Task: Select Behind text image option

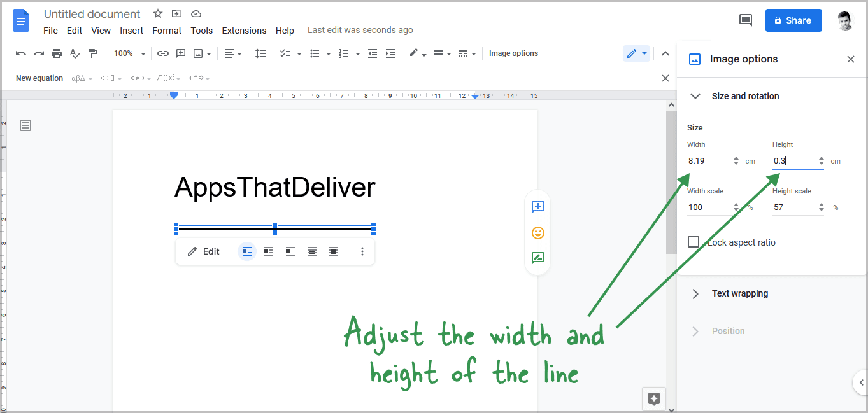Action: [312, 251]
